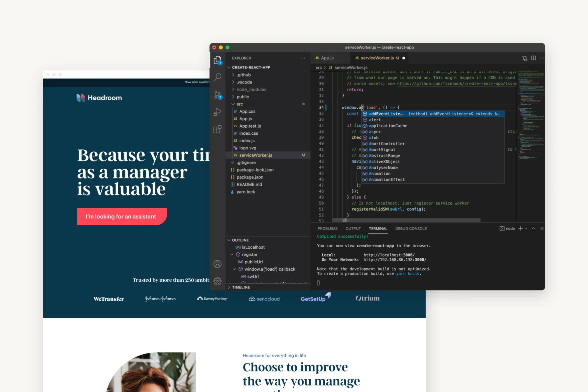
Task: Switch to the TERMINAL panel tab
Action: (378, 229)
